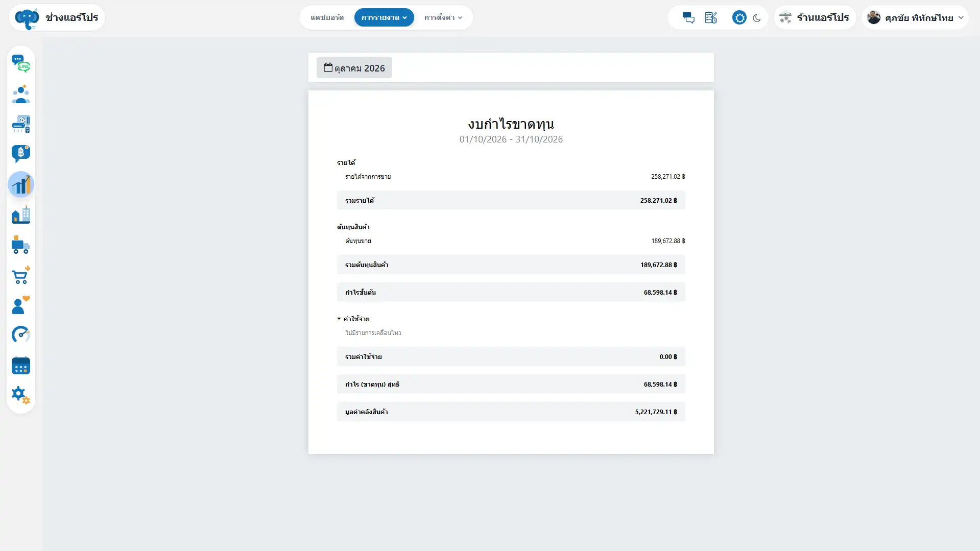Open the checklist tasks icon in header
This screenshot has height=551, width=980.
click(x=711, y=18)
